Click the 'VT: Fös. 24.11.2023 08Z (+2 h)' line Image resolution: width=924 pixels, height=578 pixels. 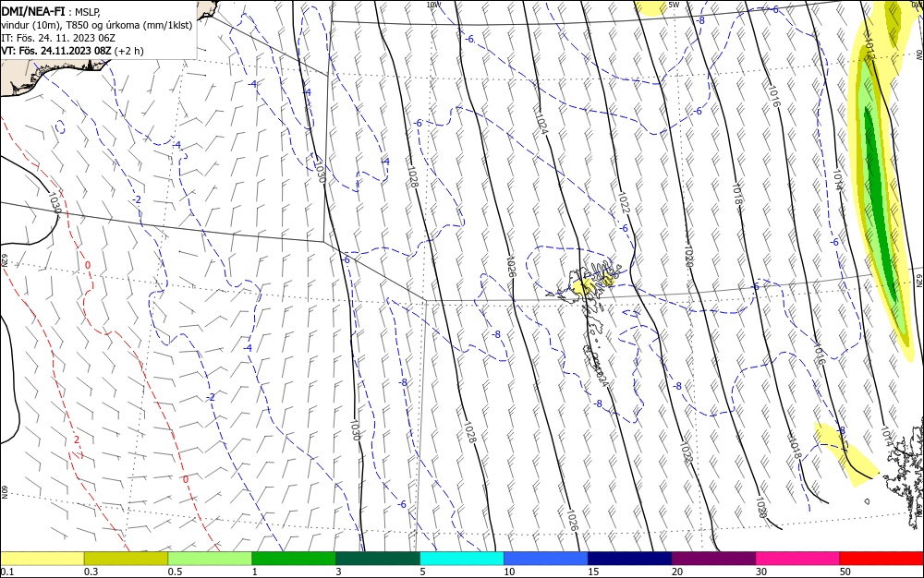[72, 51]
